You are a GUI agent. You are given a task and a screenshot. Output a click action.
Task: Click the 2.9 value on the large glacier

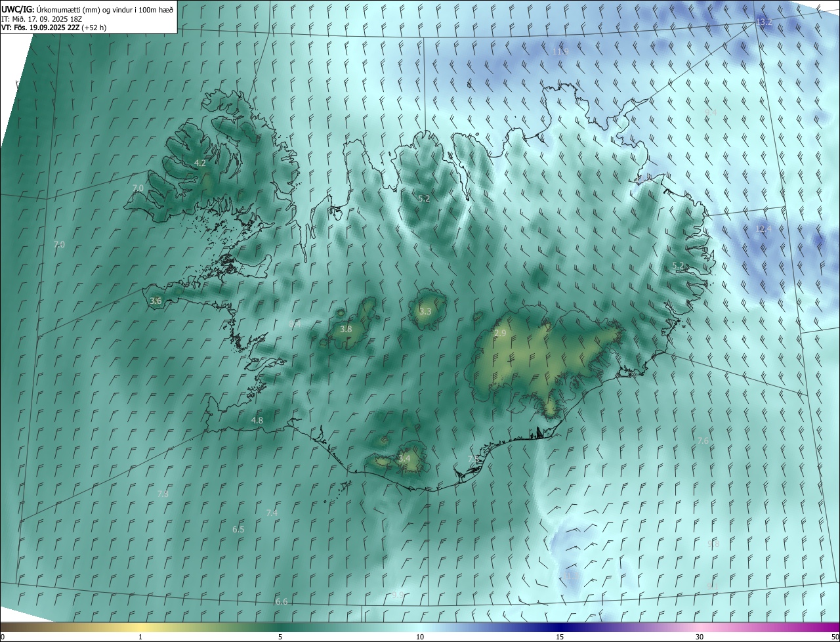(500, 333)
